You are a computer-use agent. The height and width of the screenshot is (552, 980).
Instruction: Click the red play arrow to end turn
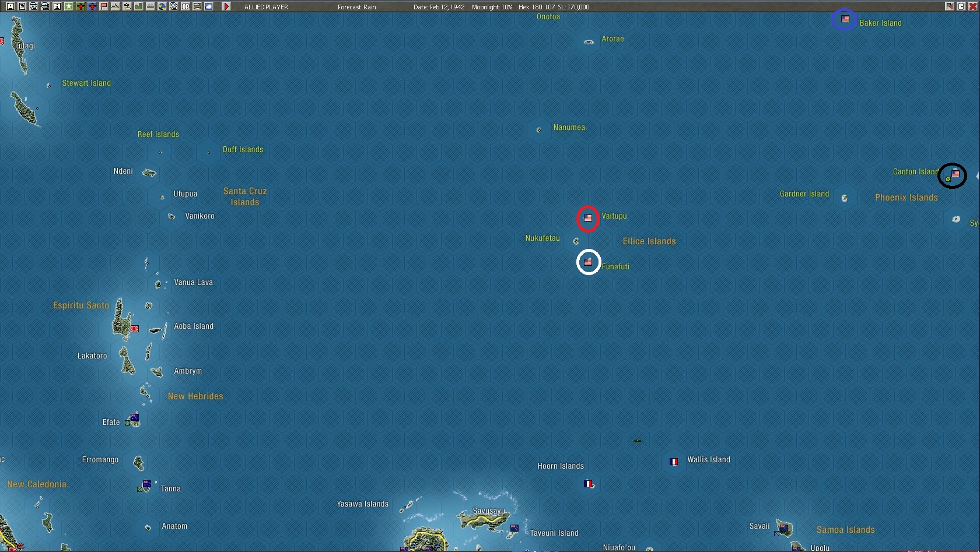pyautogui.click(x=226, y=6)
